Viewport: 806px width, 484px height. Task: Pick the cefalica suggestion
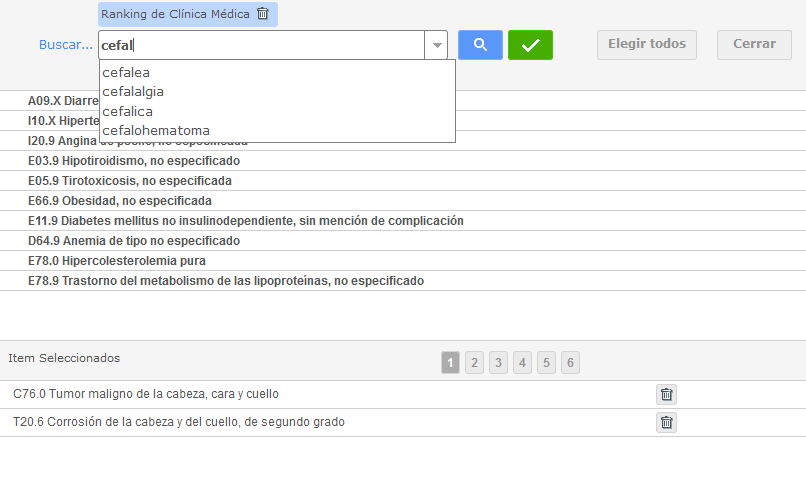pyautogui.click(x=127, y=111)
